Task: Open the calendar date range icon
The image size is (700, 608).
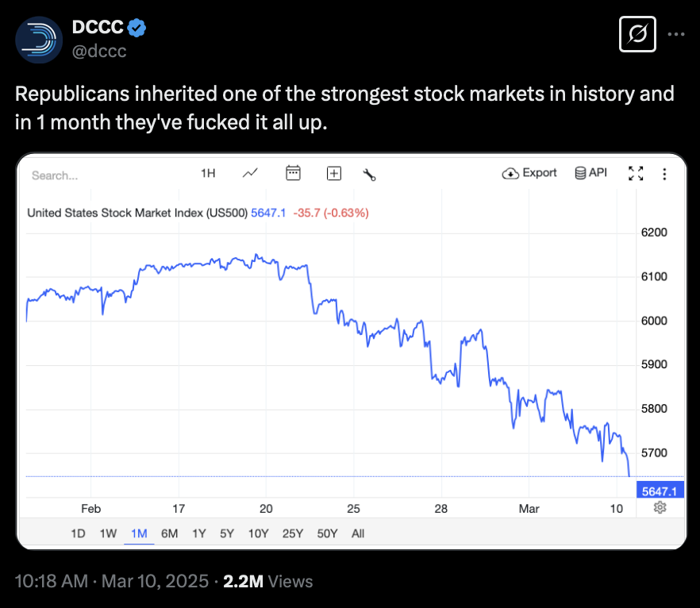Action: pyautogui.click(x=293, y=173)
